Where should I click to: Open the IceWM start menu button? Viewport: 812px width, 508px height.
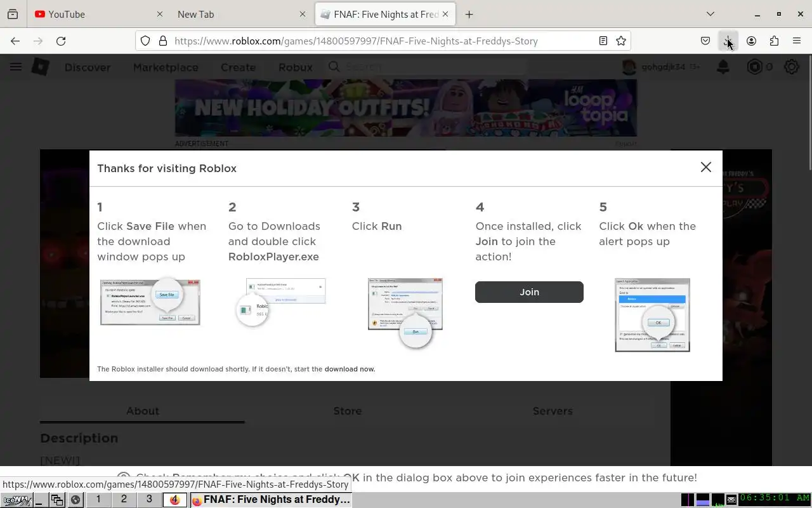(16, 500)
